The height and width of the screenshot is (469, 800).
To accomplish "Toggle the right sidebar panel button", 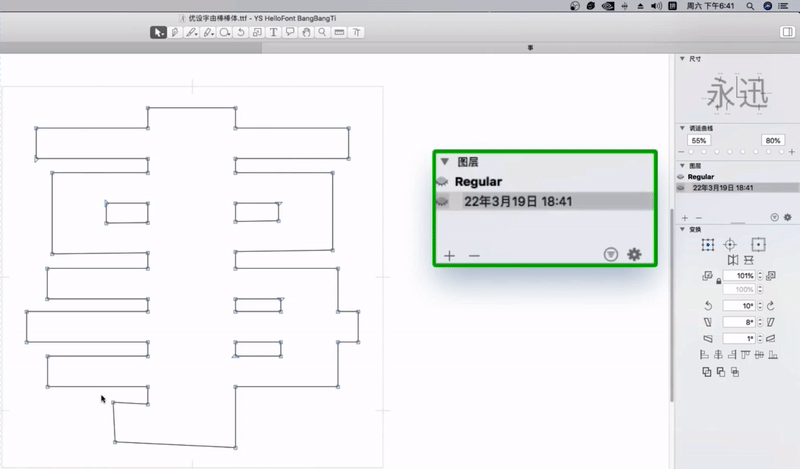I will coord(787,32).
